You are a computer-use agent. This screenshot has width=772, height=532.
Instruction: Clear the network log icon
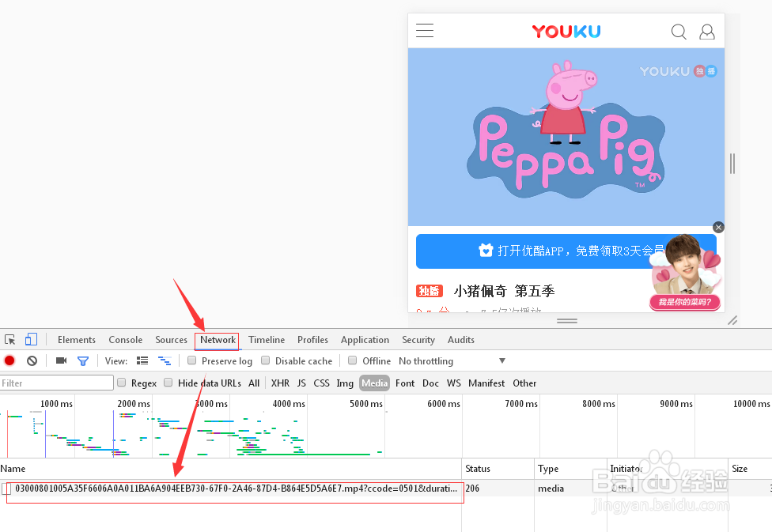32,360
